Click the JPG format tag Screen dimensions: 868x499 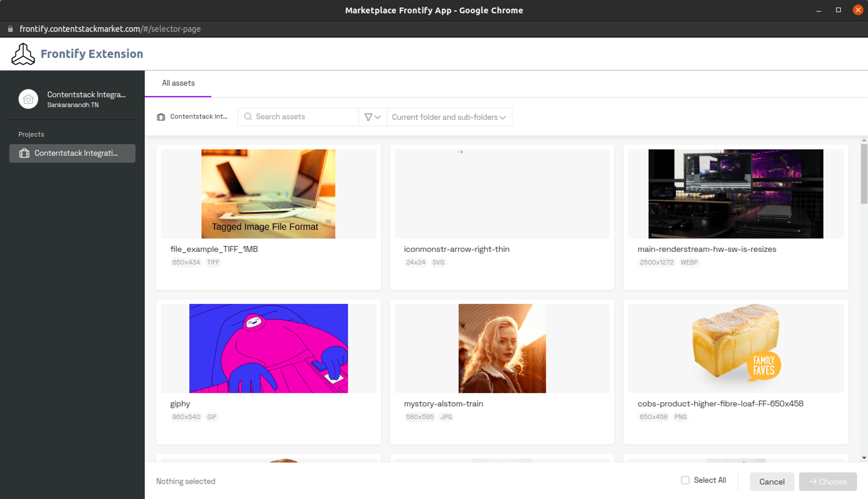click(x=446, y=417)
